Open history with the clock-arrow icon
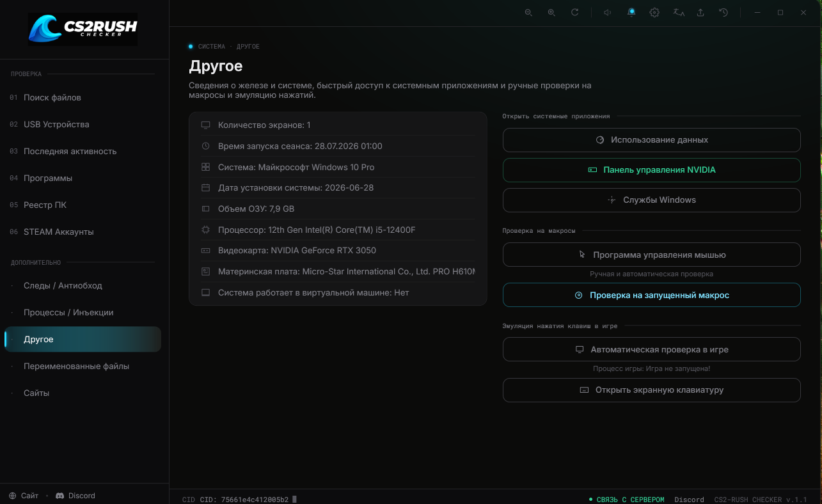 click(x=723, y=13)
